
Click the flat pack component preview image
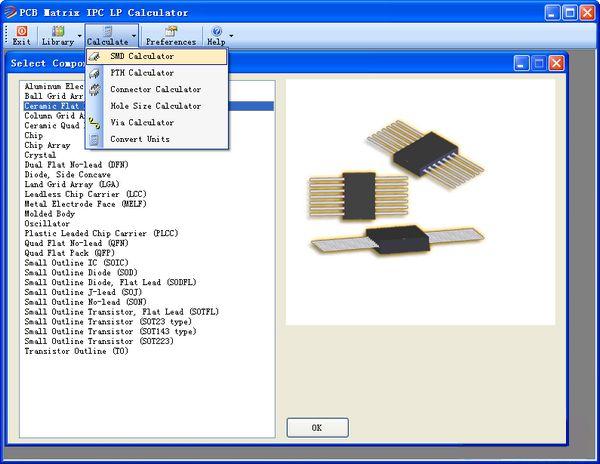tap(420, 202)
